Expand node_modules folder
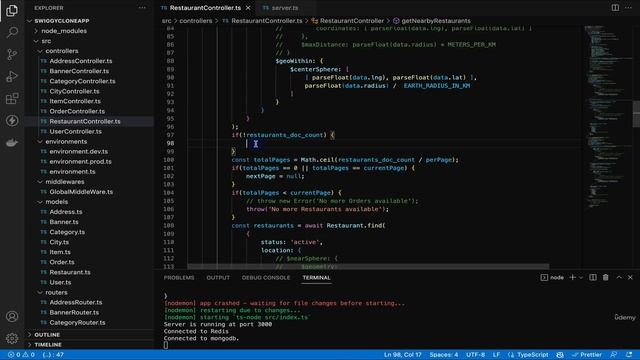Screen dimensions: 640x360 [89, 31]
